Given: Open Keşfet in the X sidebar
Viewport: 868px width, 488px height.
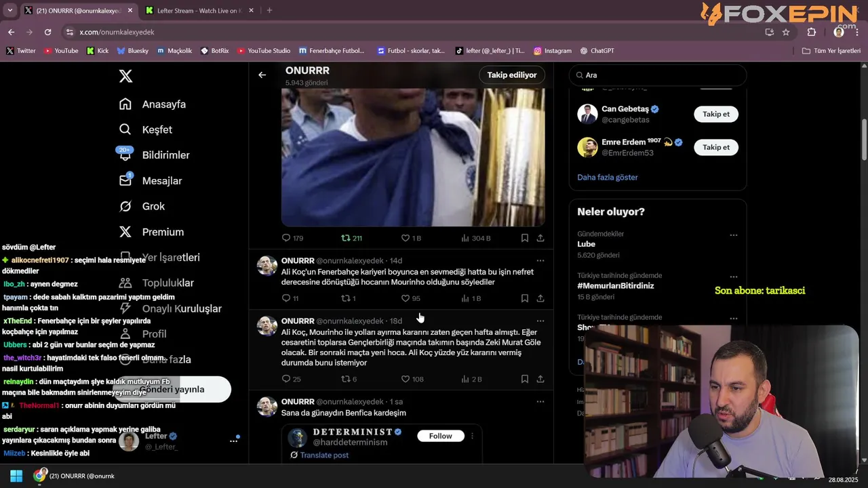Looking at the screenshot, I should pos(146,129).
